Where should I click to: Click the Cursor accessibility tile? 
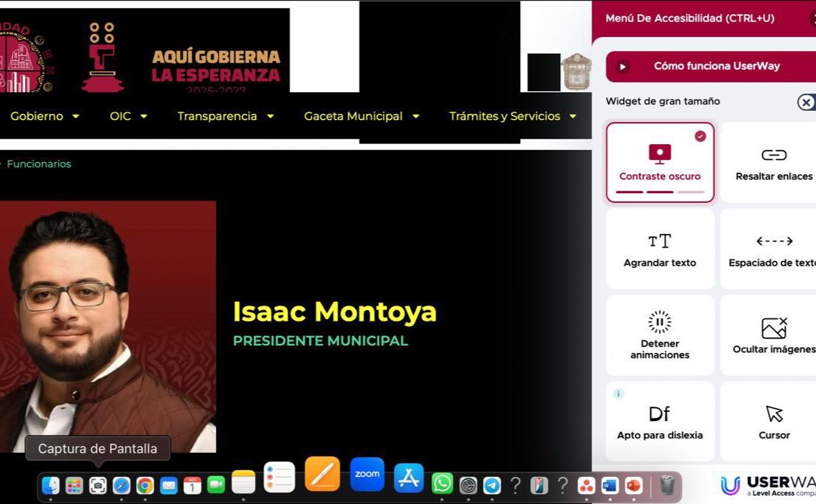[x=770, y=421]
